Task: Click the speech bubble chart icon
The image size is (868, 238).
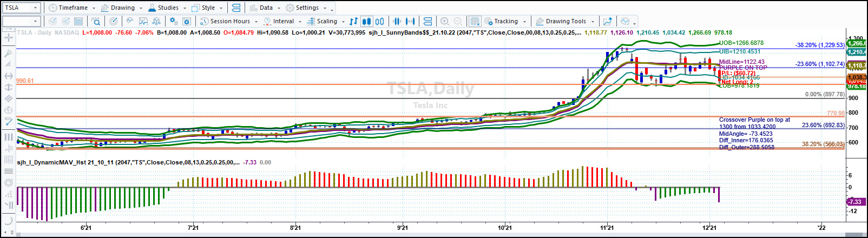Action: (x=625, y=21)
